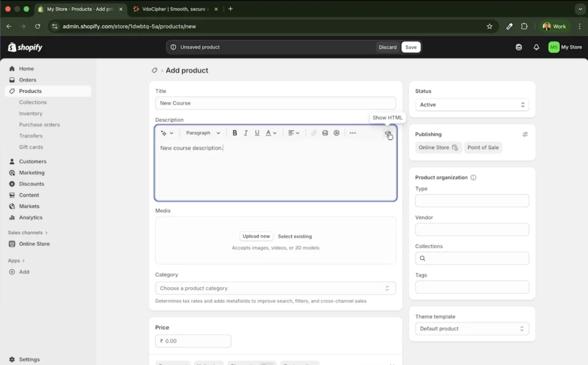588x365 pixels.
Task: Expand the Apps section
Action: pos(16,261)
